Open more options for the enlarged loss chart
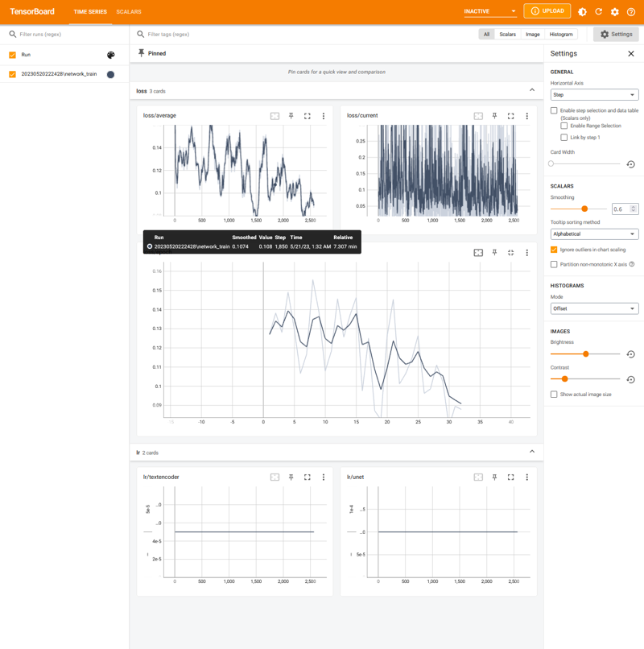644x649 pixels. [x=526, y=253]
